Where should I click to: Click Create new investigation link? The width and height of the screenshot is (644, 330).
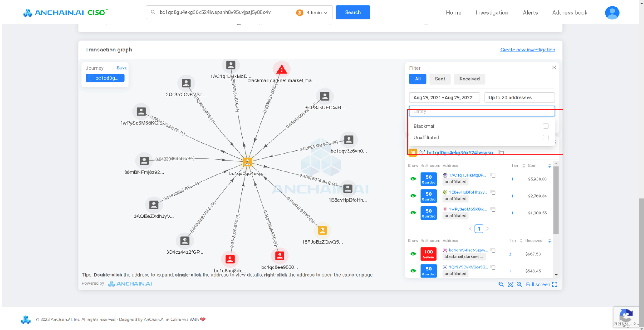(x=528, y=50)
